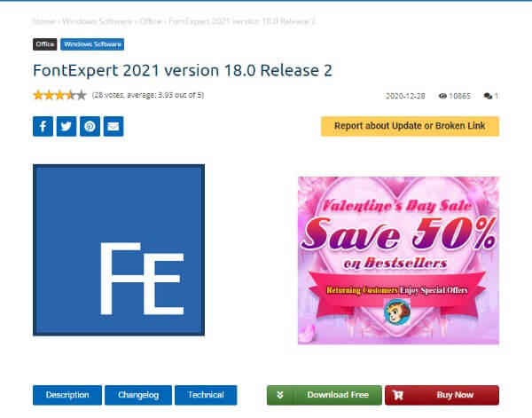Open the Windows Software category tag
Screen dimensions: 532x418
[x=92, y=44]
